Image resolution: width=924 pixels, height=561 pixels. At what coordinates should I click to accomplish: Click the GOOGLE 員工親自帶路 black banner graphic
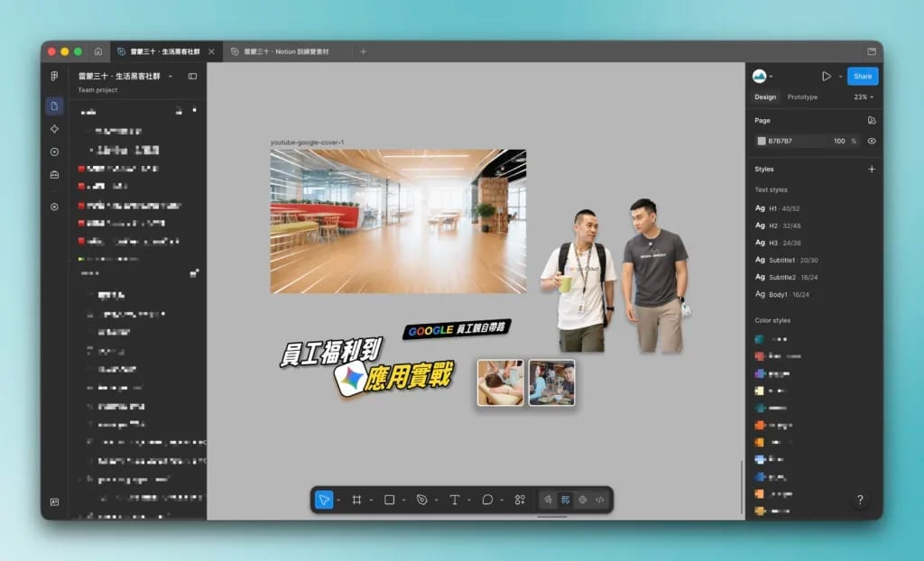(x=457, y=329)
